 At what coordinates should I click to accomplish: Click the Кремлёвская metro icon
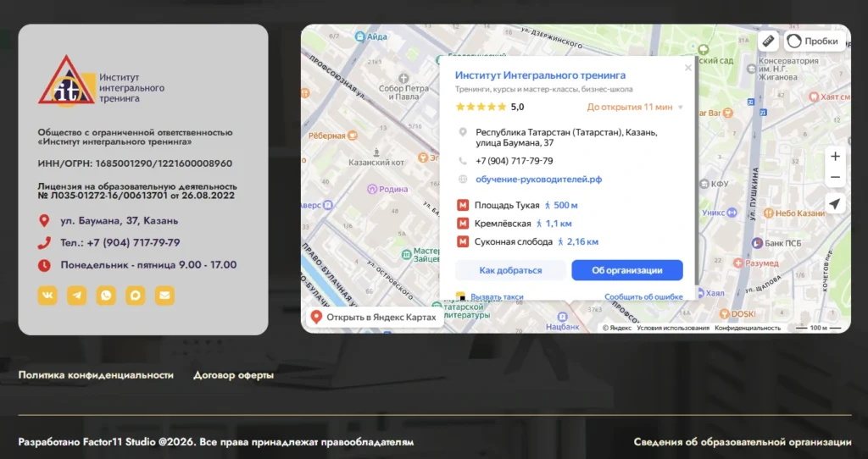[x=463, y=224]
